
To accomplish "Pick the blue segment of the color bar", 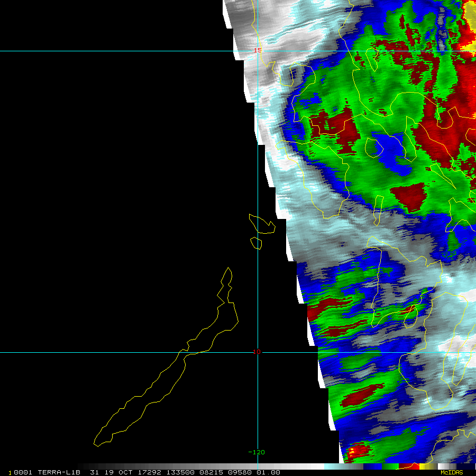I will tap(376, 466).
